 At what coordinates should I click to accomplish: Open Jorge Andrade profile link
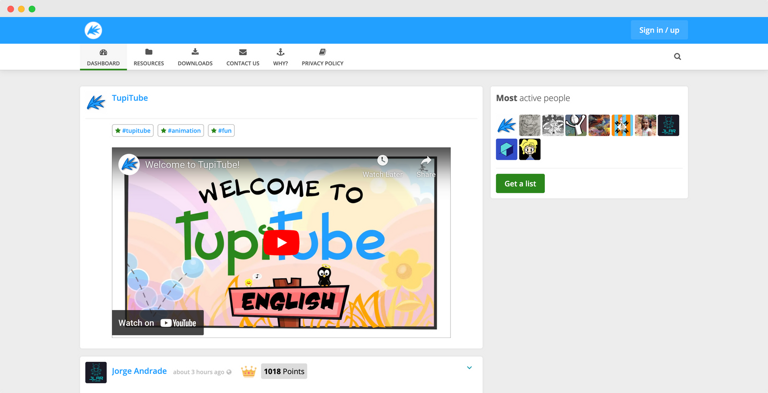pos(139,371)
